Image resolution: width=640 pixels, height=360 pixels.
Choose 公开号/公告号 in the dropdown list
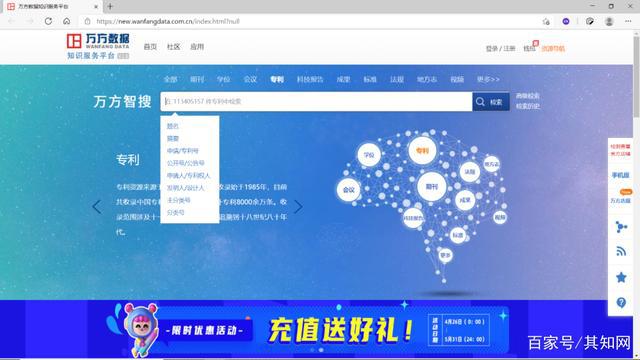[x=185, y=163]
